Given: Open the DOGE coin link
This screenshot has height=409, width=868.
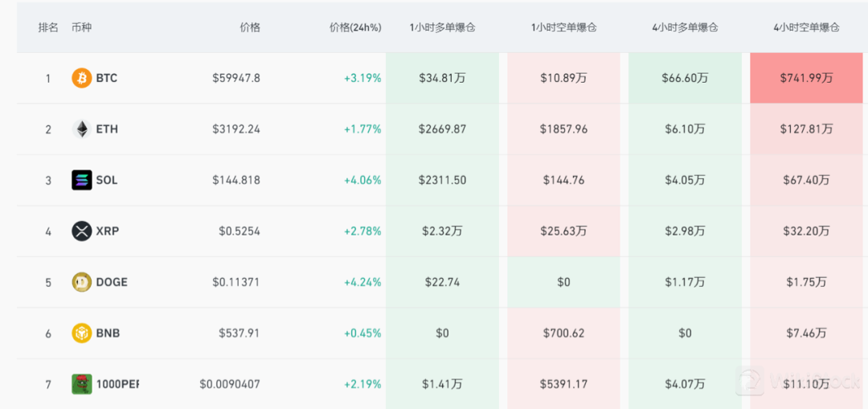Looking at the screenshot, I should 112,282.
